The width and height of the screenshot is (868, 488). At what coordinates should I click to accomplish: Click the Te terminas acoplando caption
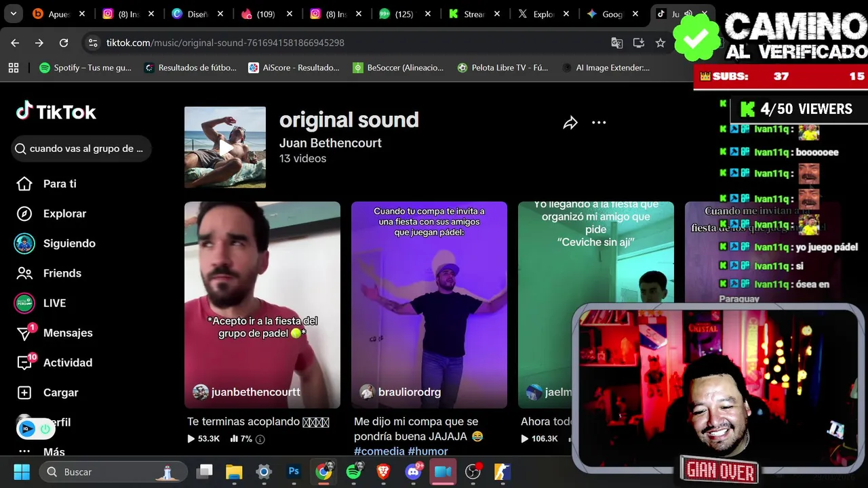[x=258, y=422]
